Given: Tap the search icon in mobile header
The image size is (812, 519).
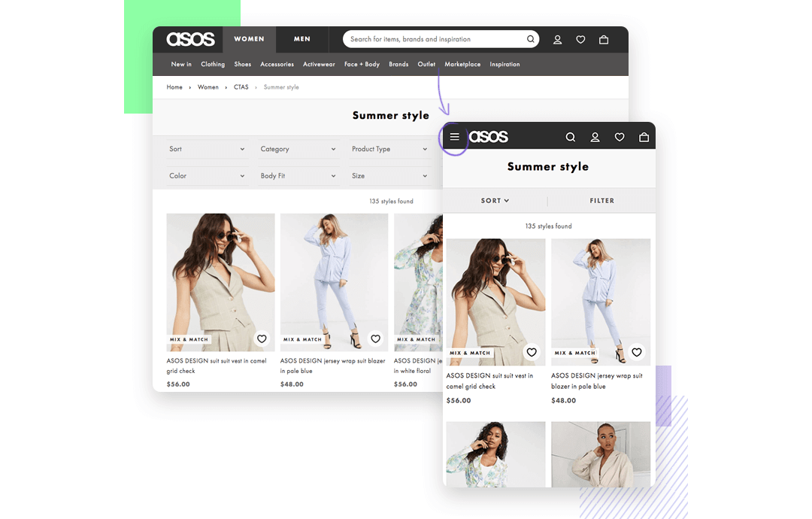Looking at the screenshot, I should point(570,137).
